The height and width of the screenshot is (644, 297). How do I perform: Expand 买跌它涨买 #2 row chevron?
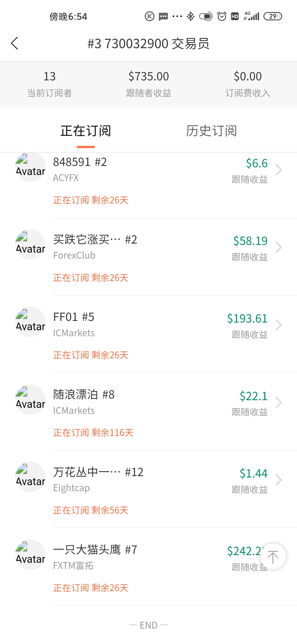[279, 247]
